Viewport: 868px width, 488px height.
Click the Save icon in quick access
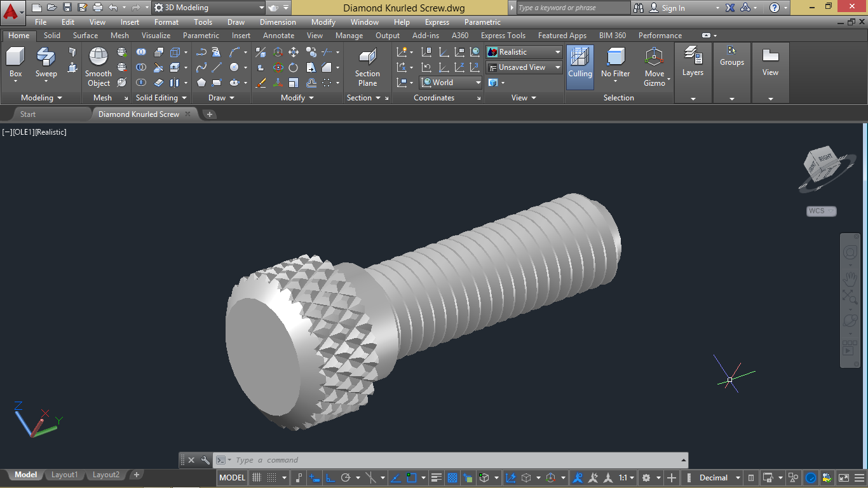coord(67,8)
